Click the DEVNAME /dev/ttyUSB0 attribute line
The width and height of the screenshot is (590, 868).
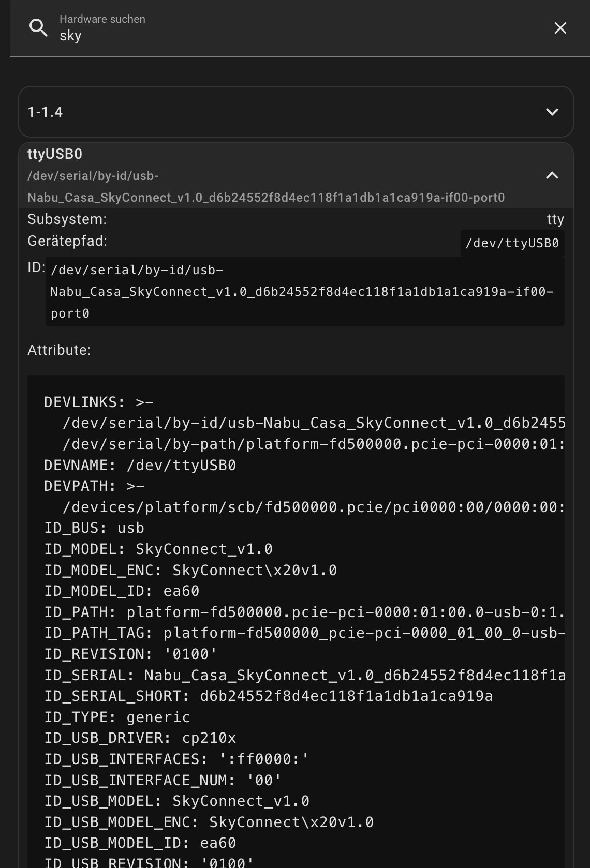pyautogui.click(x=140, y=465)
